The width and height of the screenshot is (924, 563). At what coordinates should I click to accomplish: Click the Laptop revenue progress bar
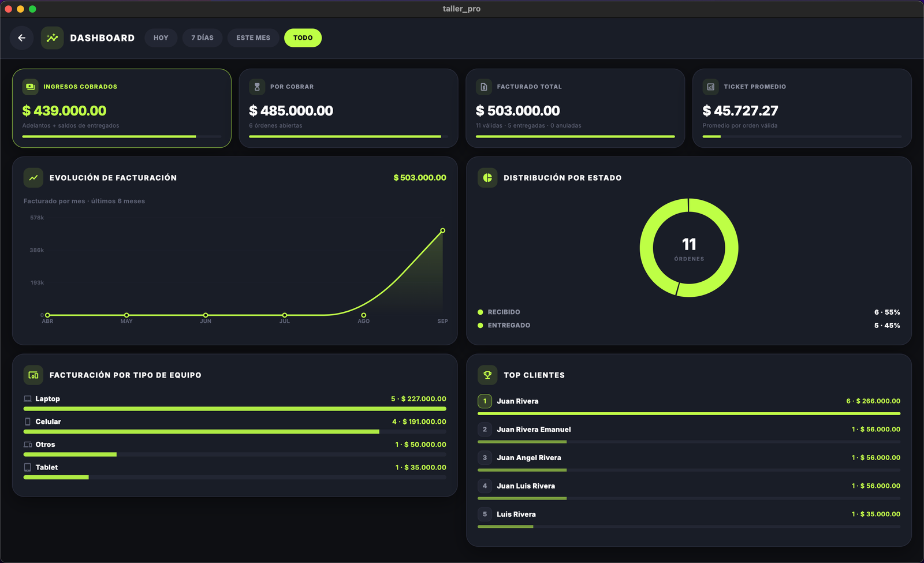[x=235, y=409]
